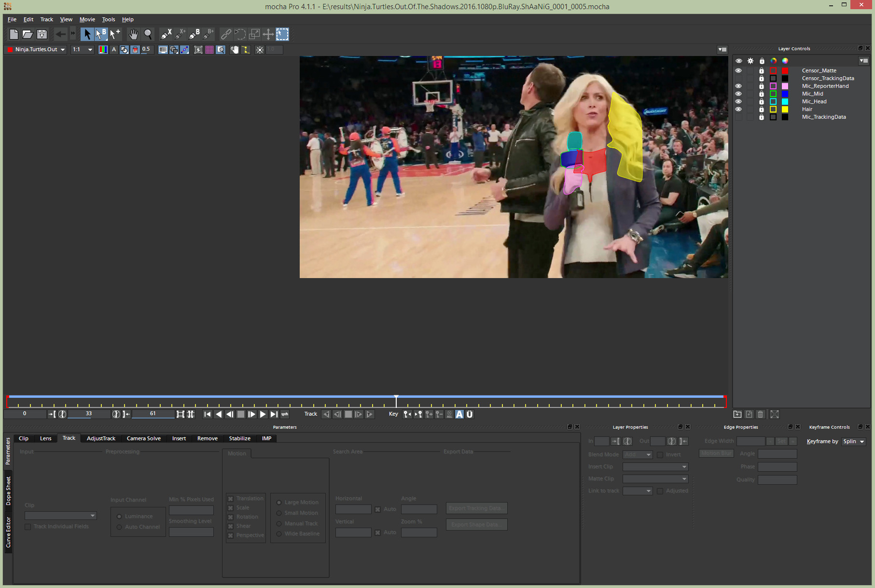Viewport: 875px width, 588px height.
Task: Hide the Mic_Head layer eye icon
Action: click(738, 101)
